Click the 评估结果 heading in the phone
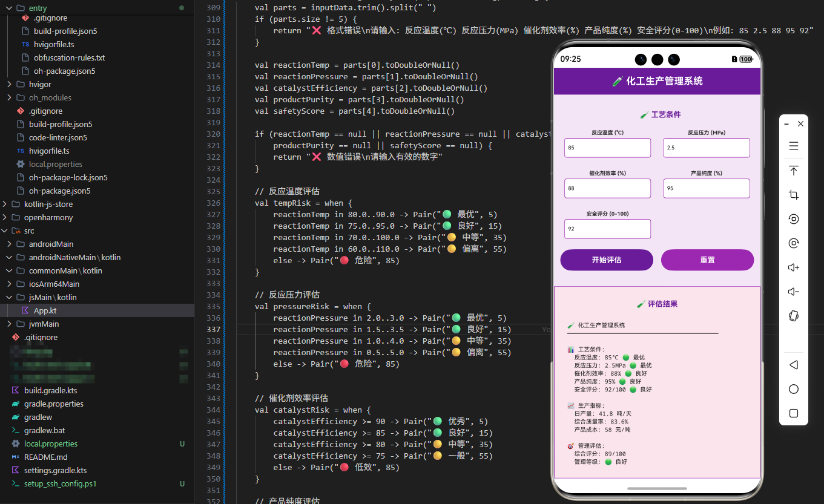 [658, 304]
